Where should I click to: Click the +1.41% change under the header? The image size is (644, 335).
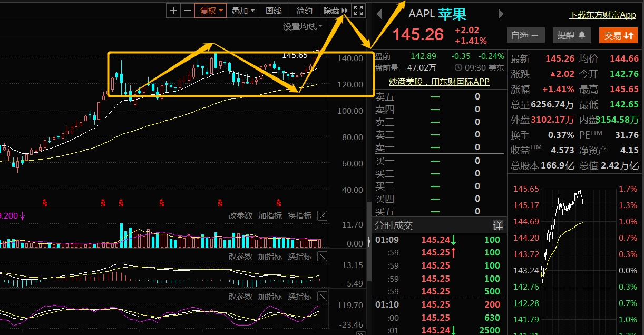point(471,41)
